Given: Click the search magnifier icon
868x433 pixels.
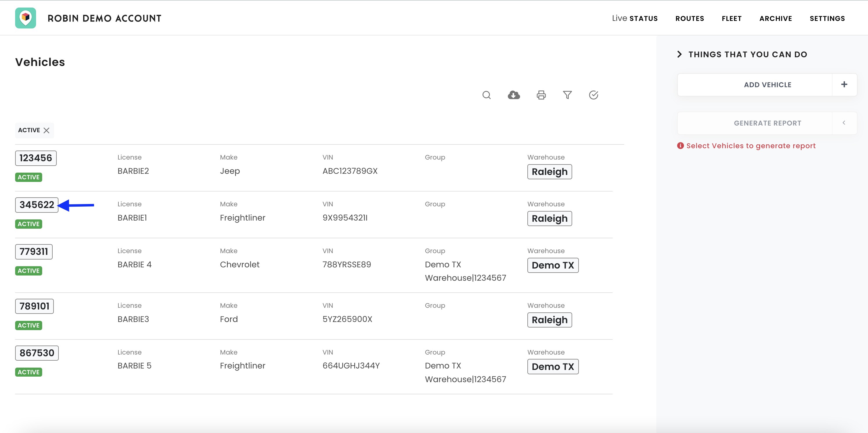Looking at the screenshot, I should 486,95.
